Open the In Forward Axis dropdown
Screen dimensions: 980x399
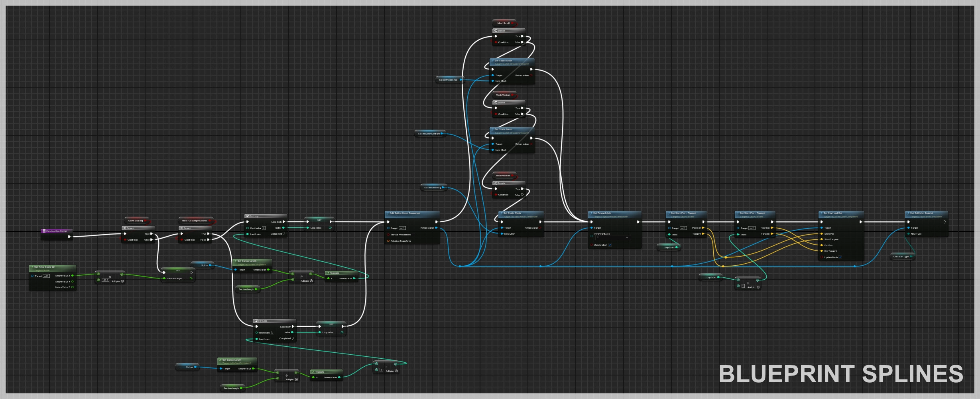[612, 238]
